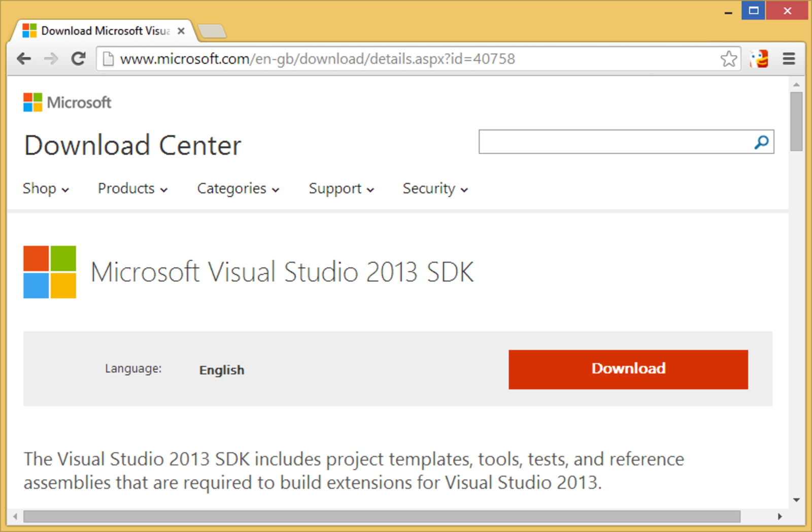812x532 pixels.
Task: Open the Chrome hamburger menu
Action: (789, 59)
